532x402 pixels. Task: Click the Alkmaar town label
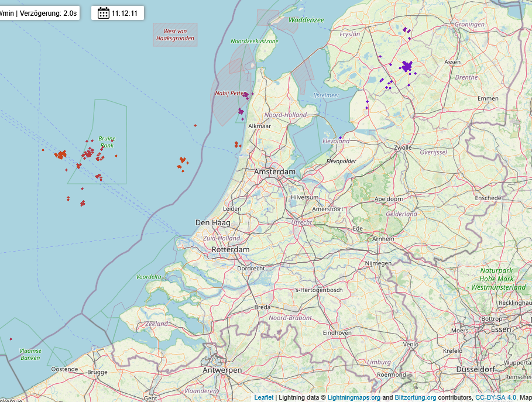[x=259, y=126]
